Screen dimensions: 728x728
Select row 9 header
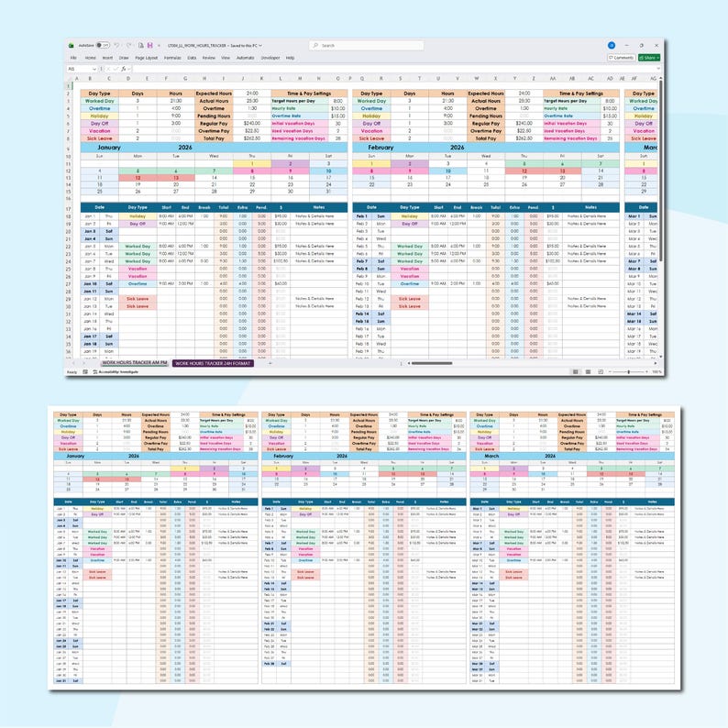pyautogui.click(x=69, y=148)
